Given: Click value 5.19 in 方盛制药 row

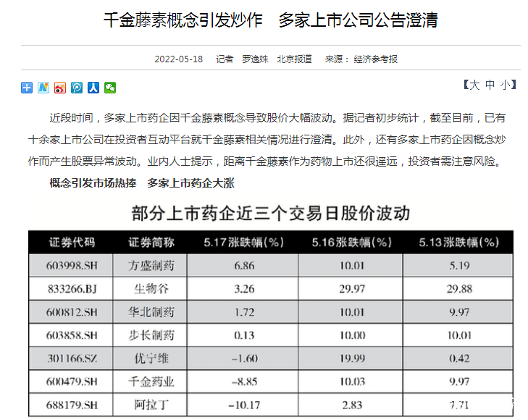Looking at the screenshot, I should [459, 266].
